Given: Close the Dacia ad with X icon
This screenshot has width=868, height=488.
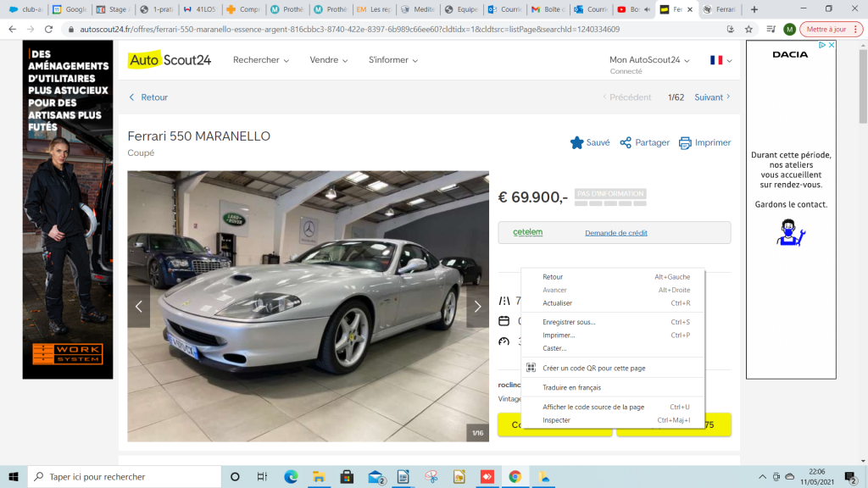Looking at the screenshot, I should tap(831, 46).
